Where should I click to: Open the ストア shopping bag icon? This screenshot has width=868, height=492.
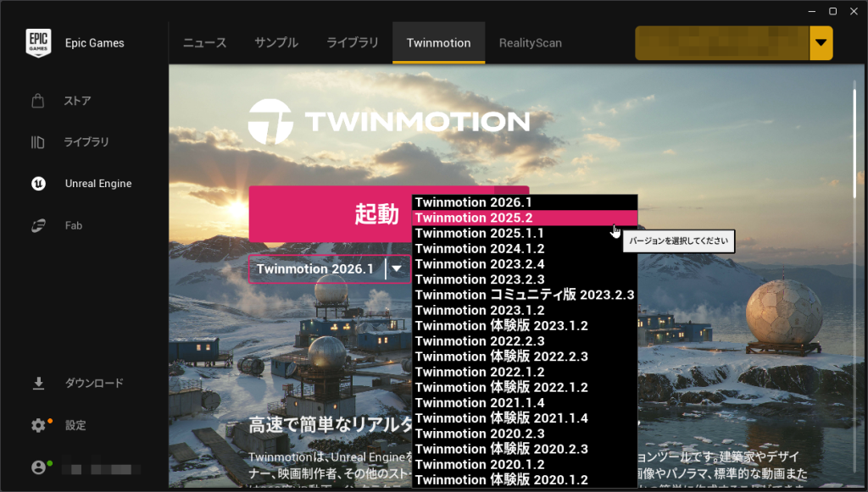38,102
